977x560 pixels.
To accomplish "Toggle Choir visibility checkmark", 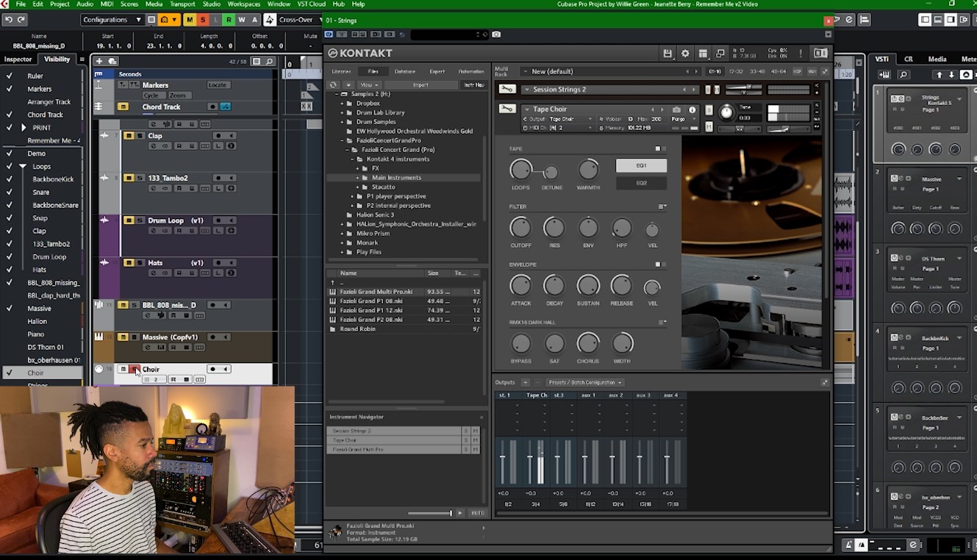I will click(x=10, y=373).
